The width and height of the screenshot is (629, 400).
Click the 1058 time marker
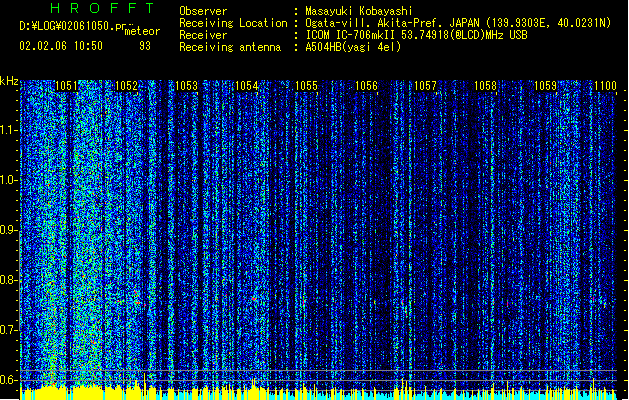[485, 86]
